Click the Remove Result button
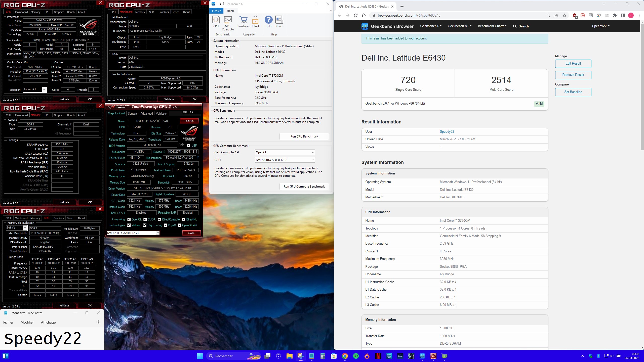Screen dimensions: 644x362 (573, 75)
